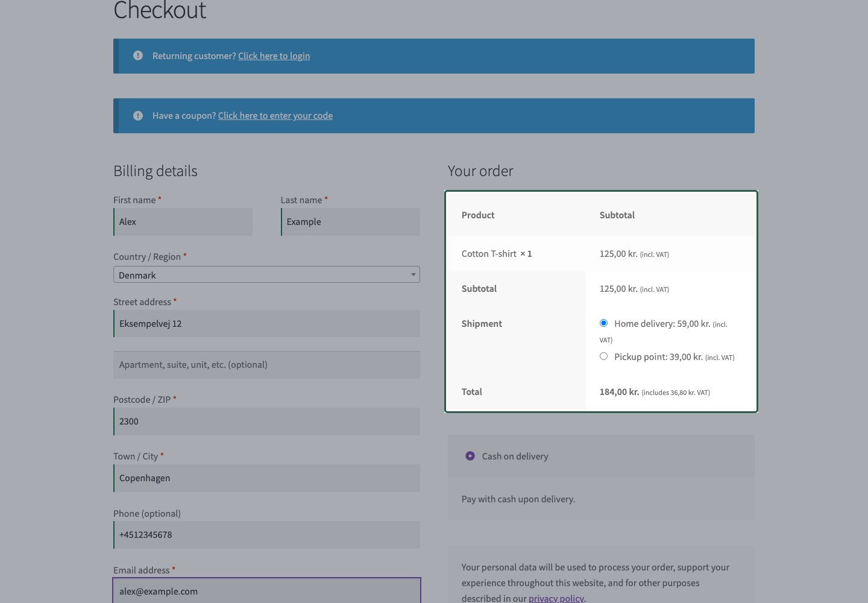The height and width of the screenshot is (603, 868).
Task: Choose the Cash on delivery payment method
Action: pos(470,456)
